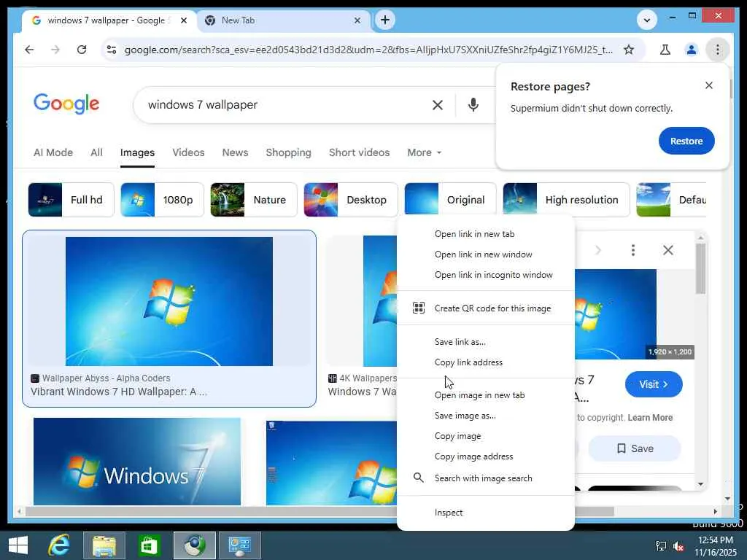Image resolution: width=747 pixels, height=560 pixels.
Task: Dismiss the Restore pages popup
Action: 709,85
